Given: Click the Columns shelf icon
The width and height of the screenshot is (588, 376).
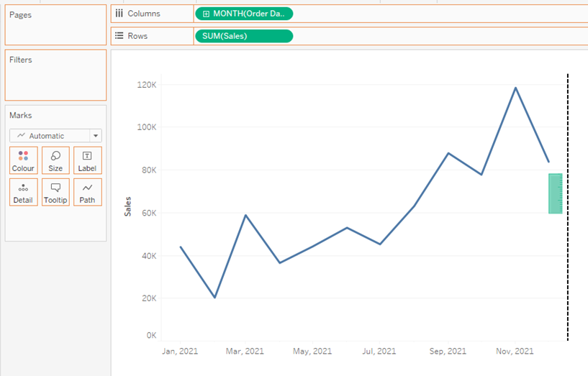Looking at the screenshot, I should 119,14.
